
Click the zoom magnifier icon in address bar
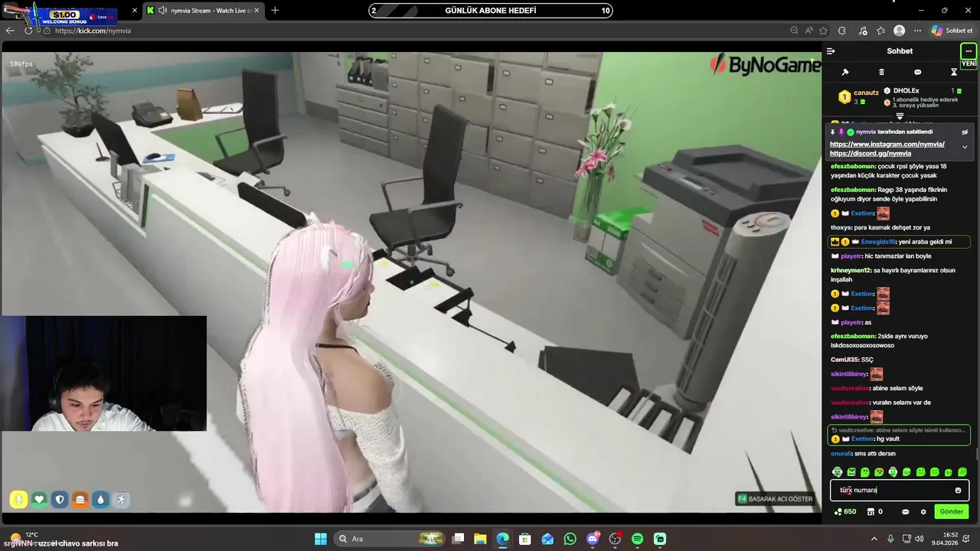pos(794,31)
